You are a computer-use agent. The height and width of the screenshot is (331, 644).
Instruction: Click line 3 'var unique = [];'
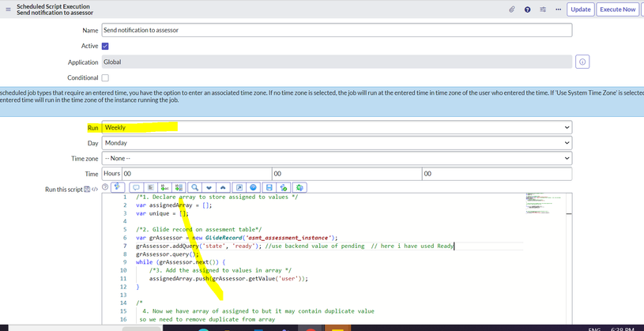[162, 213]
